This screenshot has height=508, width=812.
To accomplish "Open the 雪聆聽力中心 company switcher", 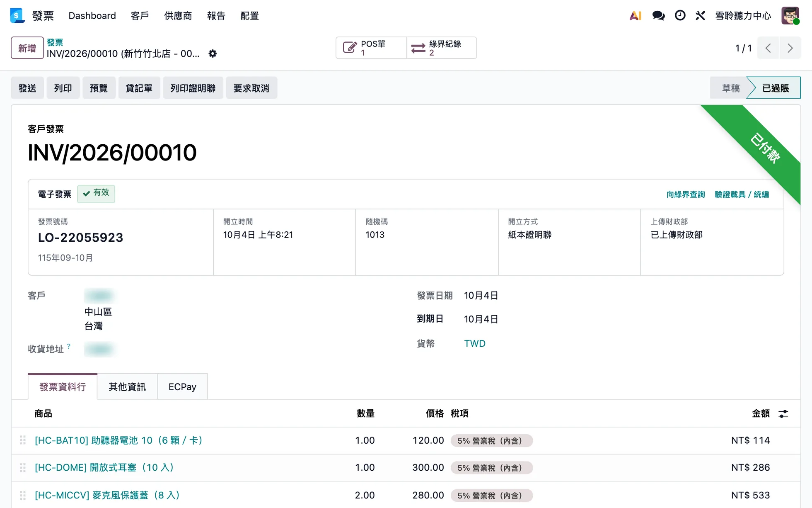I will 743,16.
